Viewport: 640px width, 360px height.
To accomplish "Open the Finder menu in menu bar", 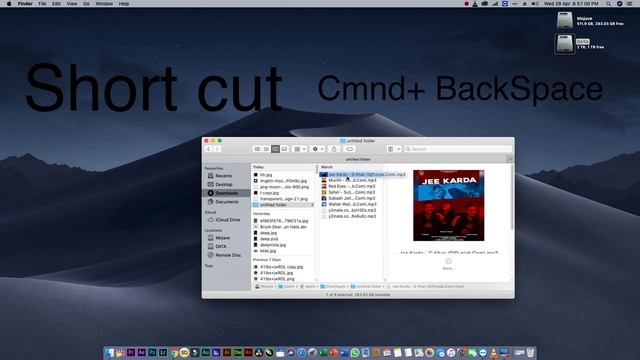I will tap(25, 4).
